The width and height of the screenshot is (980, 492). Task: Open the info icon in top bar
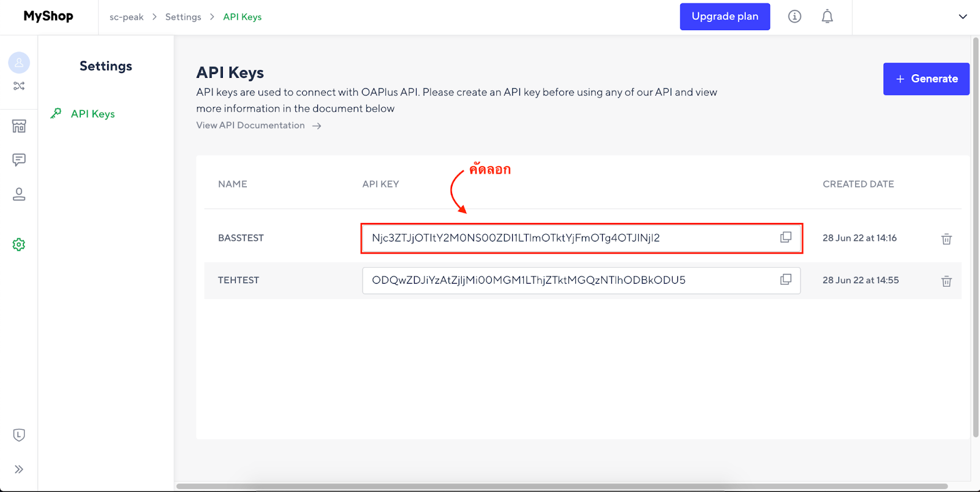pyautogui.click(x=794, y=17)
